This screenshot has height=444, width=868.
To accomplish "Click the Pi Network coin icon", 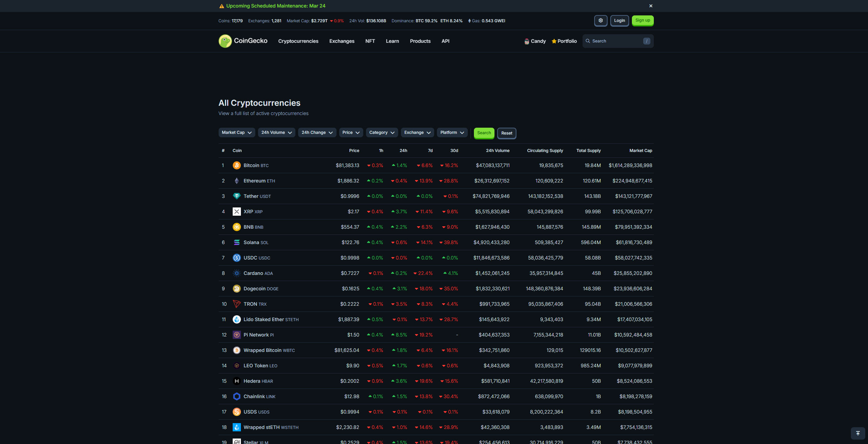I will (x=237, y=335).
